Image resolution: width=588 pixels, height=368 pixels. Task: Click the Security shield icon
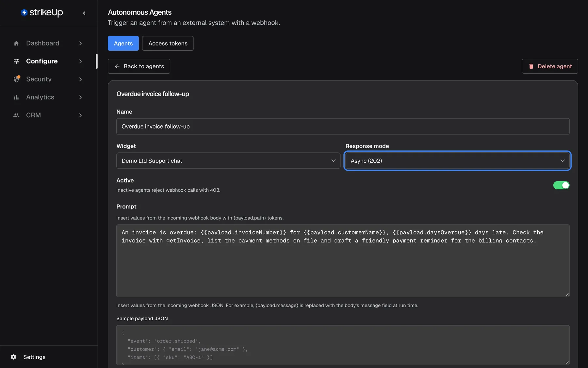click(17, 79)
